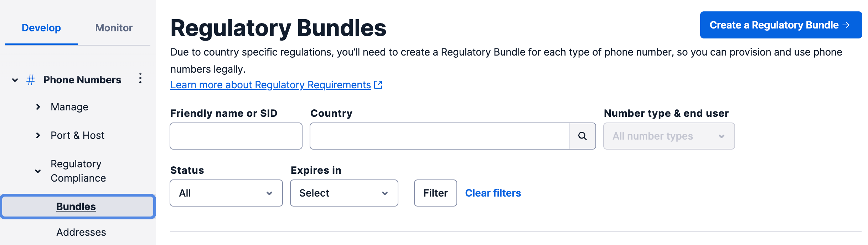Open the Expires in Select dropdown
The height and width of the screenshot is (245, 868).
click(344, 193)
